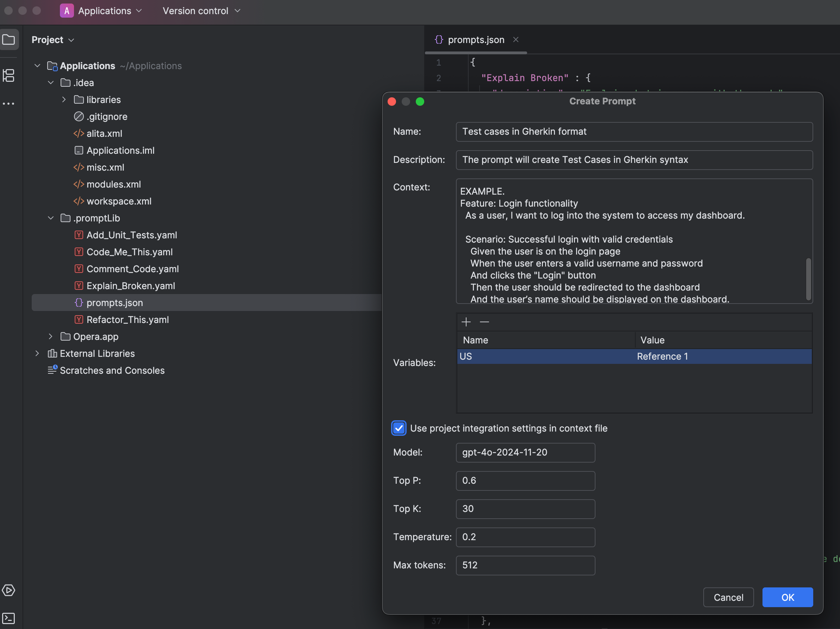This screenshot has height=629, width=840.
Task: Click Comment_Code.yaml YAML icon
Action: point(79,269)
